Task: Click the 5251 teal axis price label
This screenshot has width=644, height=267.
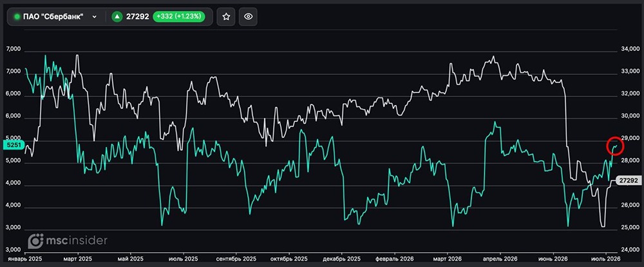Action: pyautogui.click(x=11, y=145)
